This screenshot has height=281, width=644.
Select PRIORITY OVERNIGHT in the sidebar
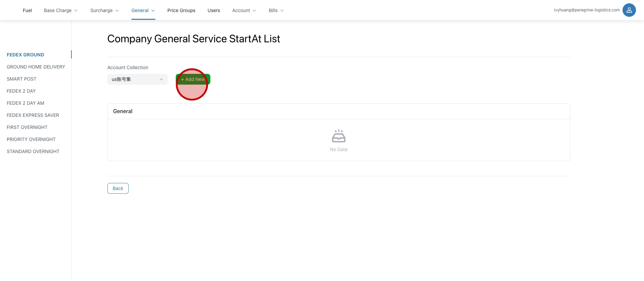31,139
